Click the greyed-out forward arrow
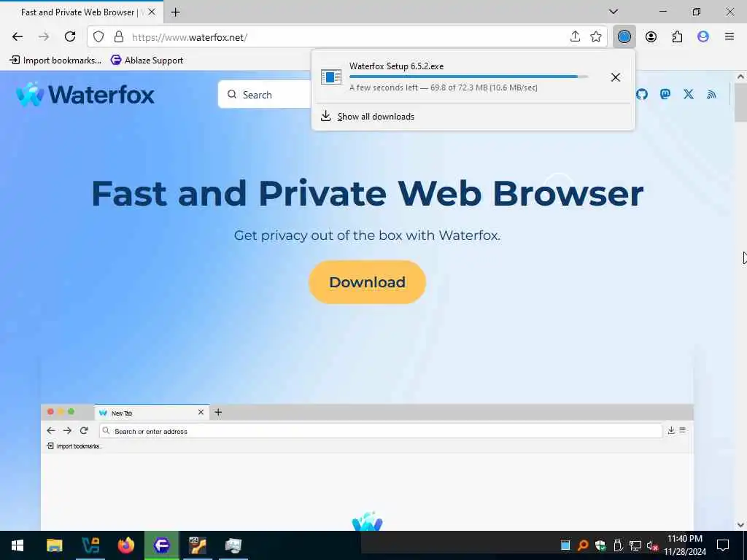747x560 pixels. (x=44, y=36)
